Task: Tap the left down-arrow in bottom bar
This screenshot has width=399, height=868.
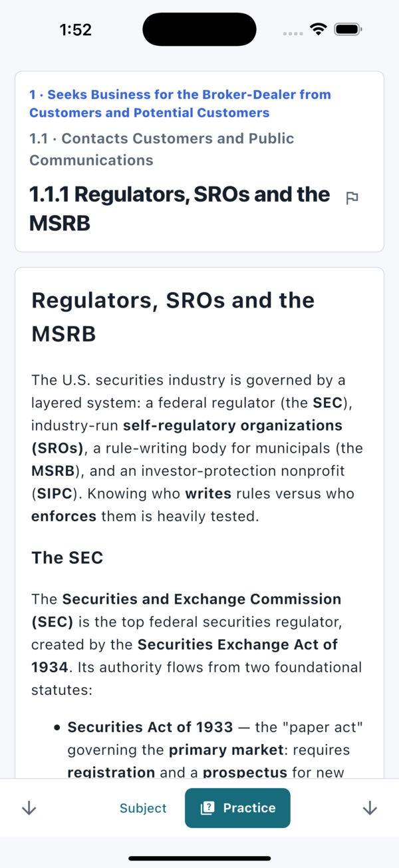Action: [29, 808]
